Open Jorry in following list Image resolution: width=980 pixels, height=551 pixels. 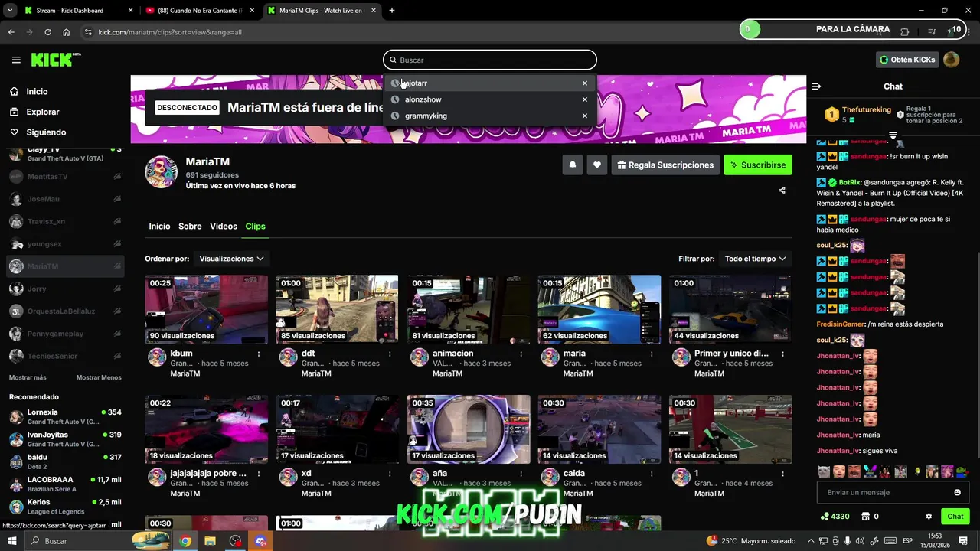(x=65, y=289)
